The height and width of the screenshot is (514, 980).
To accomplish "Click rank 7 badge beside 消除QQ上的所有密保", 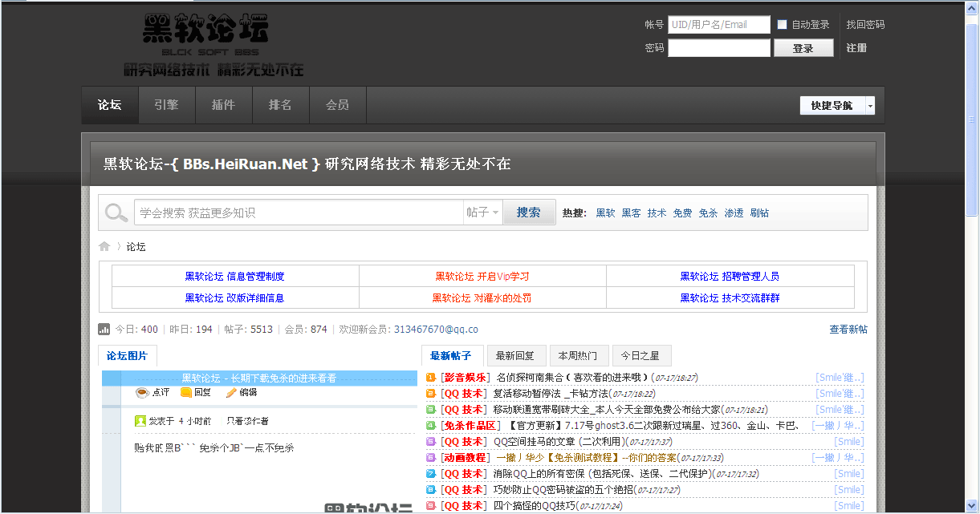I will 431,473.
